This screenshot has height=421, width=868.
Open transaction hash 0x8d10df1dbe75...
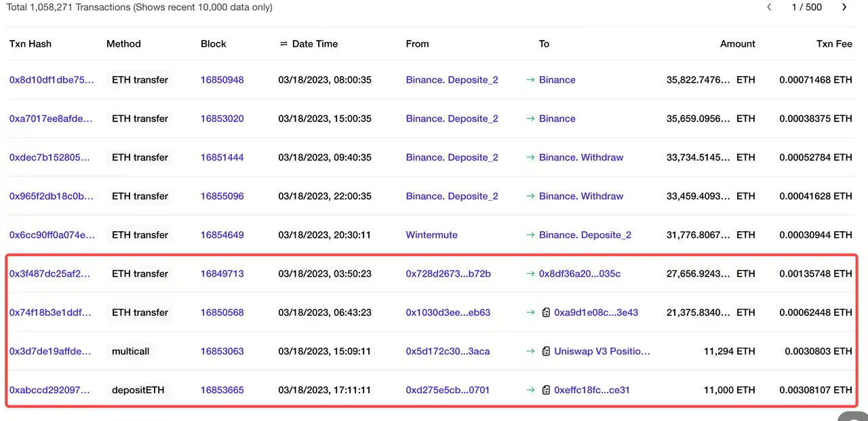52,80
